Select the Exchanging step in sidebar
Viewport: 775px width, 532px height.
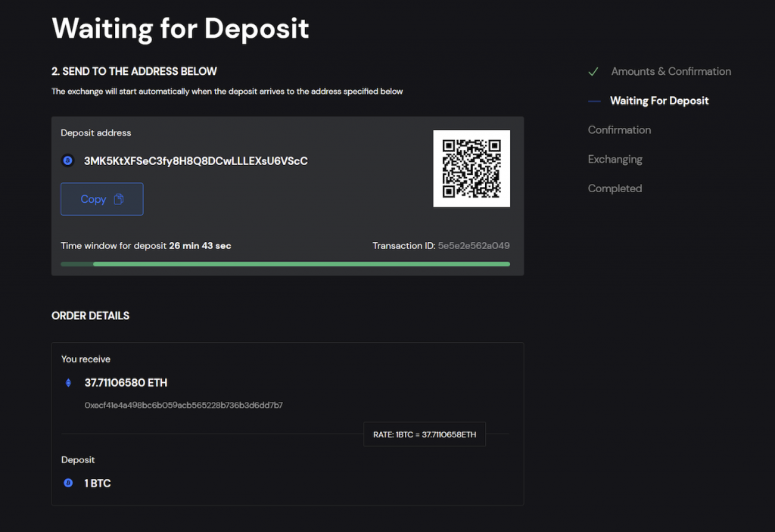point(615,159)
